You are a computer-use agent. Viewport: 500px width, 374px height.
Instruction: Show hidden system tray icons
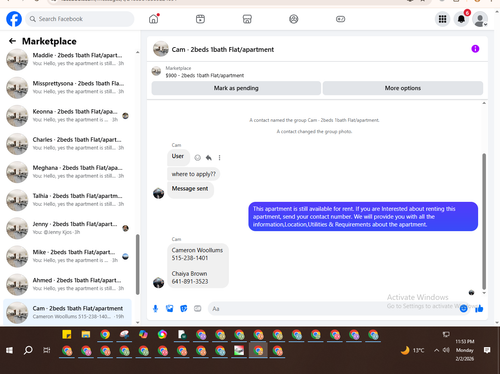point(436,350)
